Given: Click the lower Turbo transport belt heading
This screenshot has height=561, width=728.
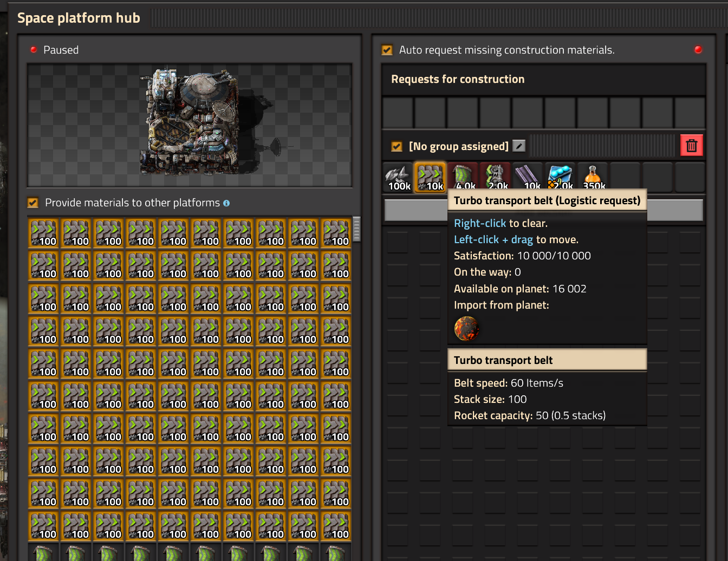Looking at the screenshot, I should click(503, 360).
